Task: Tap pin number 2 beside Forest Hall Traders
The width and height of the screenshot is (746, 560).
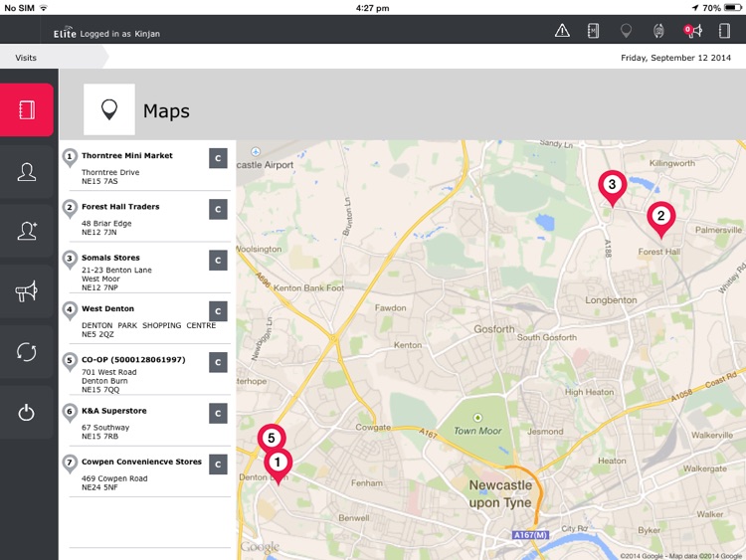Action: click(x=70, y=209)
